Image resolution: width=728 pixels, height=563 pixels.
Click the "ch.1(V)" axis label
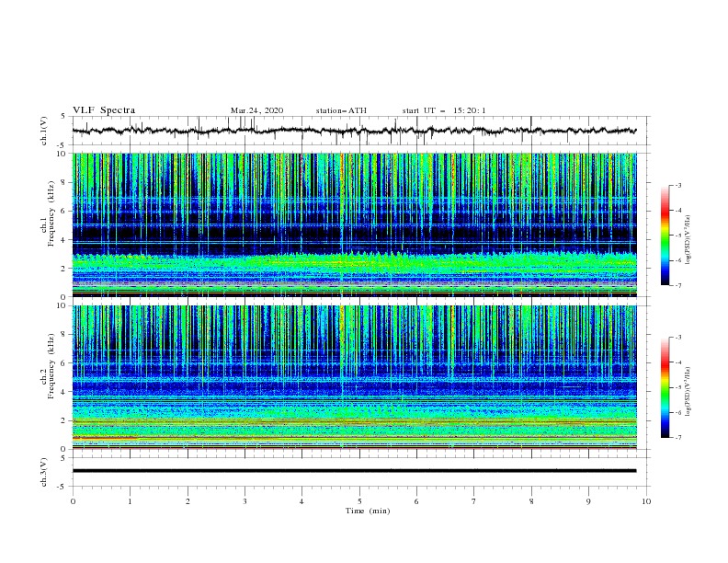tap(44, 131)
